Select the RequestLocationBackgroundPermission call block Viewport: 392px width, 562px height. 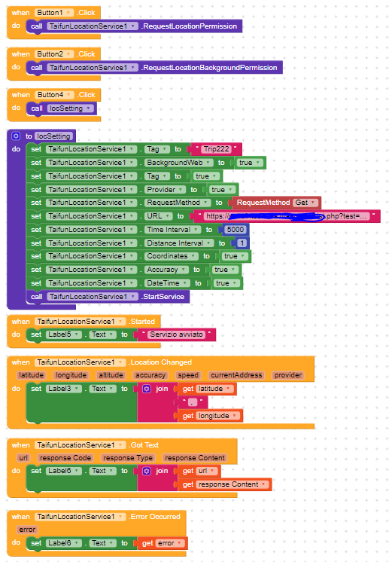154,68
